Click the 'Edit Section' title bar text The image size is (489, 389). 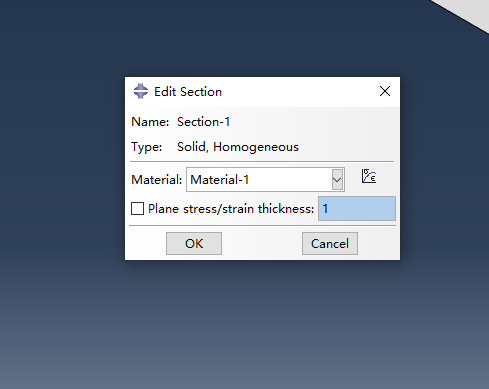click(x=188, y=92)
